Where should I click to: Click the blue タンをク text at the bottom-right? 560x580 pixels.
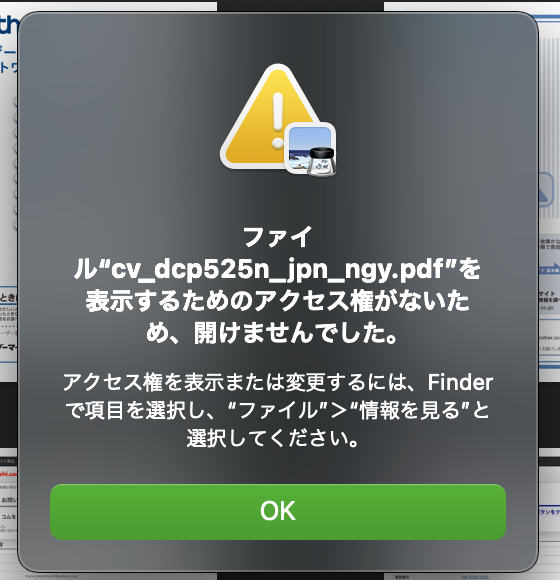tap(549, 512)
